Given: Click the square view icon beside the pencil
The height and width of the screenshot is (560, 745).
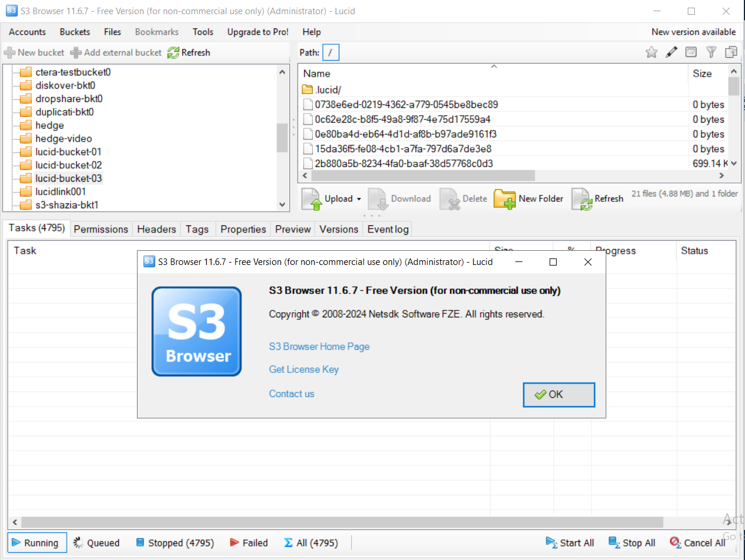Looking at the screenshot, I should click(691, 53).
